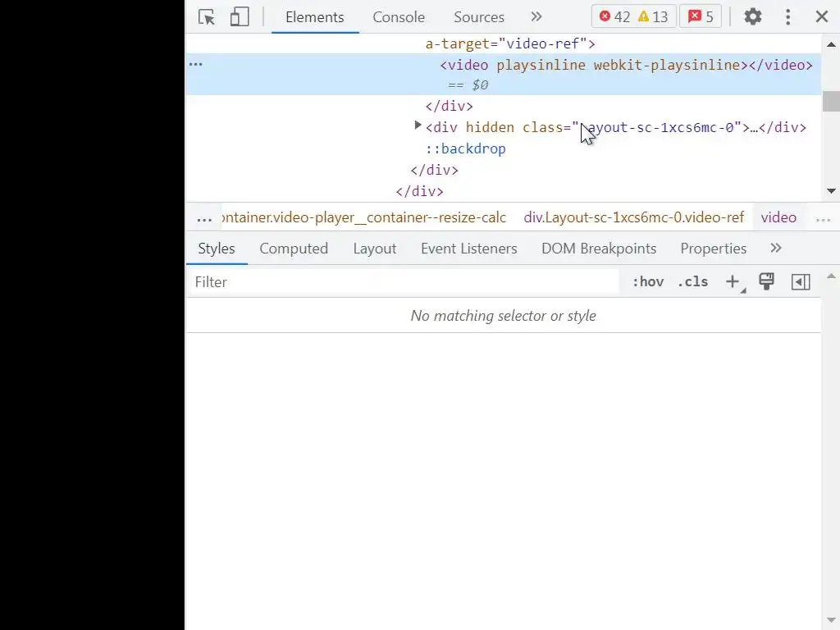The height and width of the screenshot is (630, 840).
Task: Open the Event Listeners tab
Action: 468,249
